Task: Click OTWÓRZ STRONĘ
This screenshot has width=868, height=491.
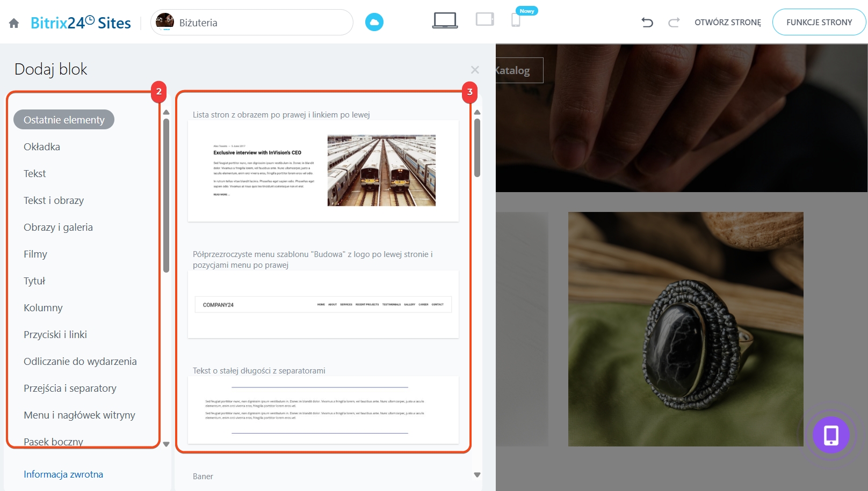Action: click(x=728, y=22)
